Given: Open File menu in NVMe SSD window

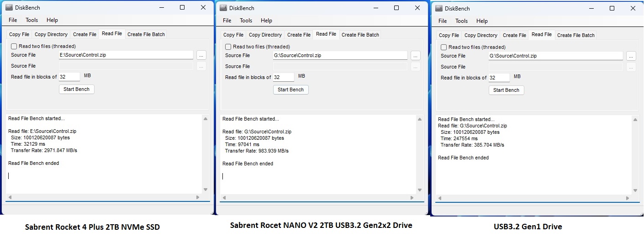Looking at the screenshot, I should point(13,20).
